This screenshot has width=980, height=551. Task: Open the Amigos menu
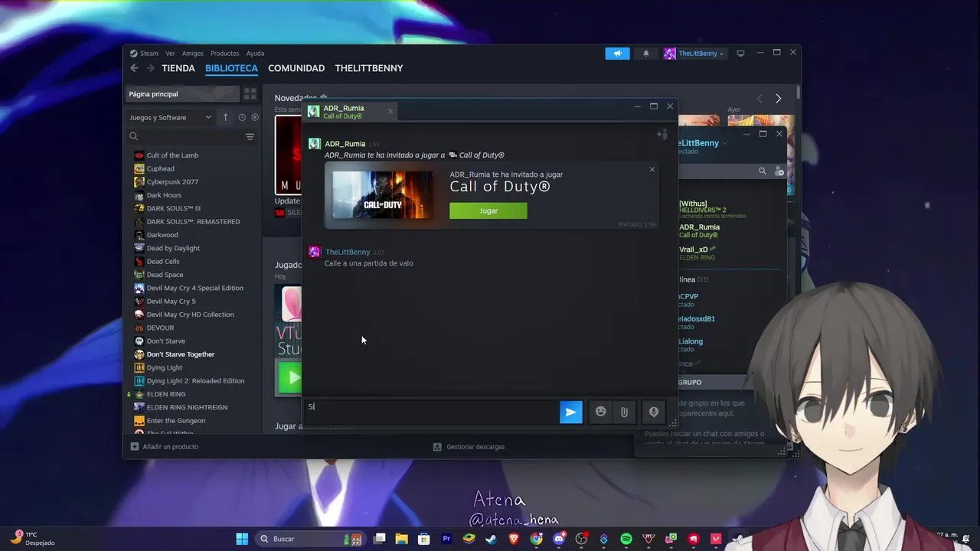coord(193,54)
